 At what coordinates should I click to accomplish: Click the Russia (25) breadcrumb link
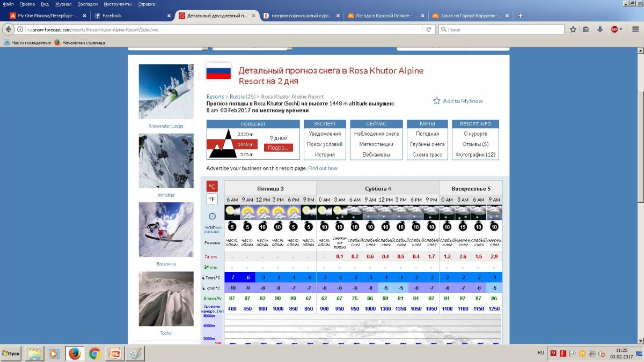pos(243,97)
